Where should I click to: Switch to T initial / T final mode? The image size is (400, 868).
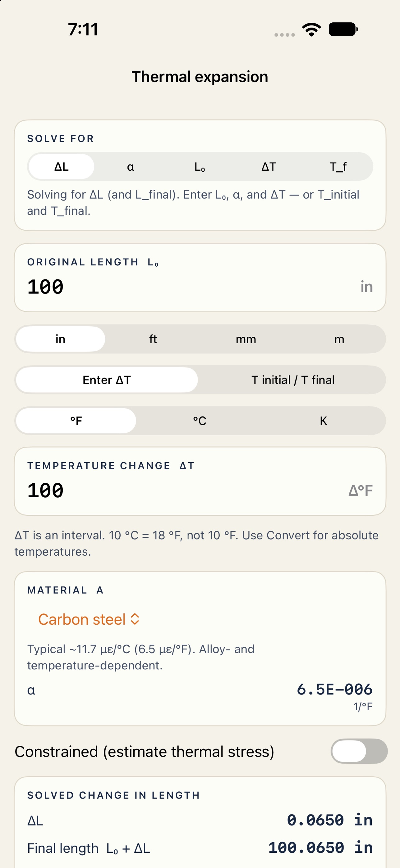pyautogui.click(x=293, y=380)
